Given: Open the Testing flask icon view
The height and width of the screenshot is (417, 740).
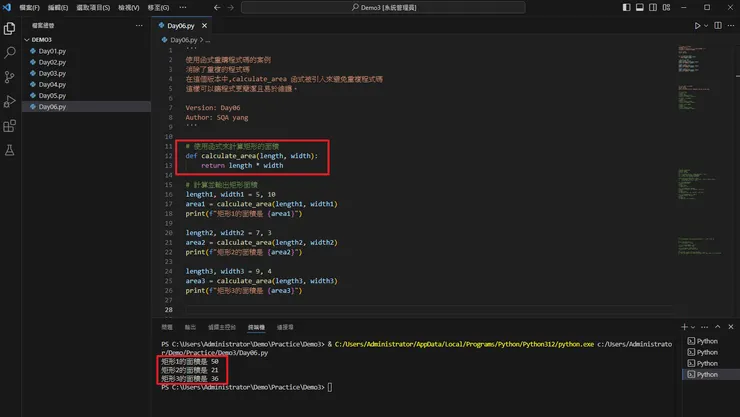Looking at the screenshot, I should coord(10,150).
